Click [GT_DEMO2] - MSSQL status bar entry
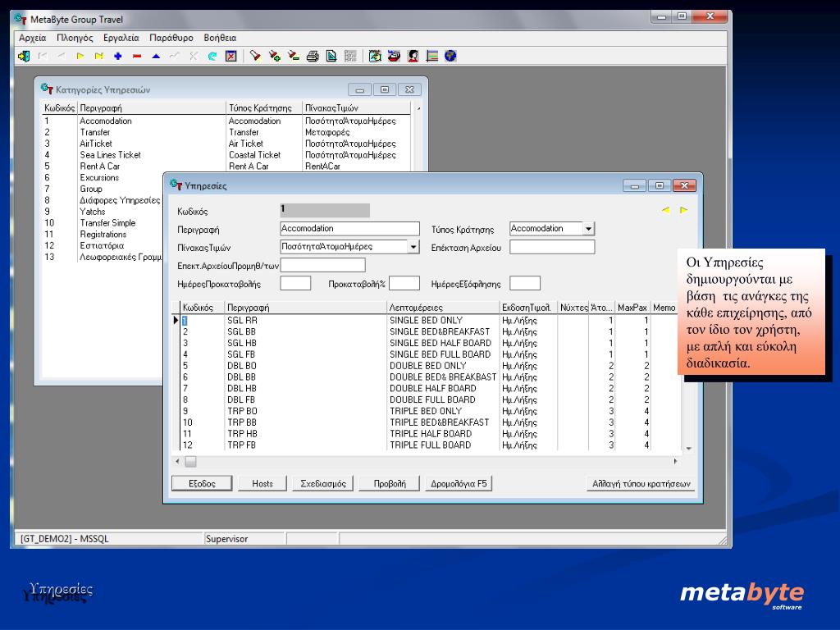840x630 pixels. (109, 538)
